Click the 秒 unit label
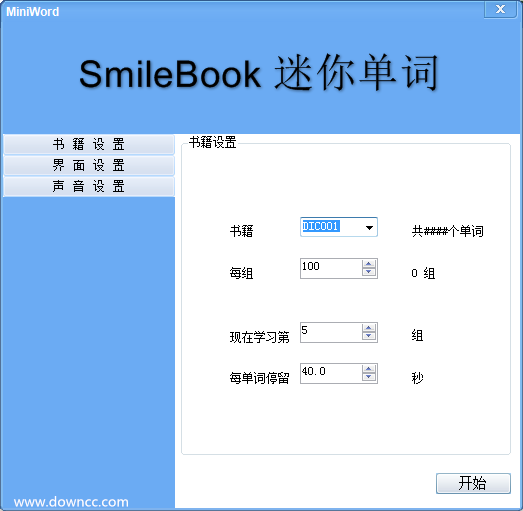Screen dimensions: 523x511 (418, 378)
